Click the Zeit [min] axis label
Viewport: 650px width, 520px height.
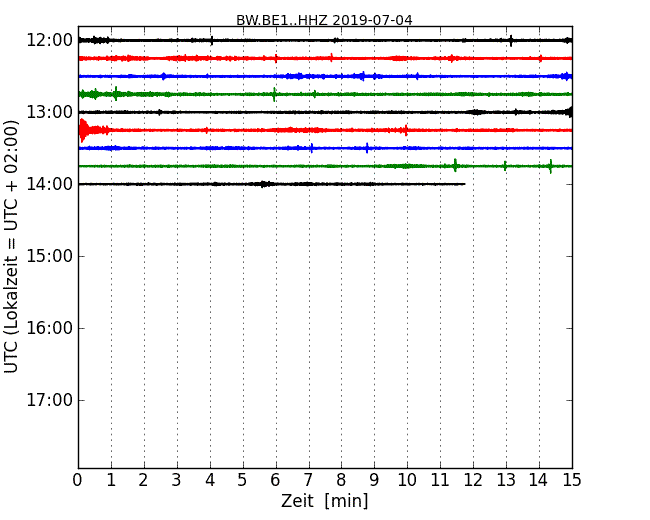pyautogui.click(x=325, y=501)
